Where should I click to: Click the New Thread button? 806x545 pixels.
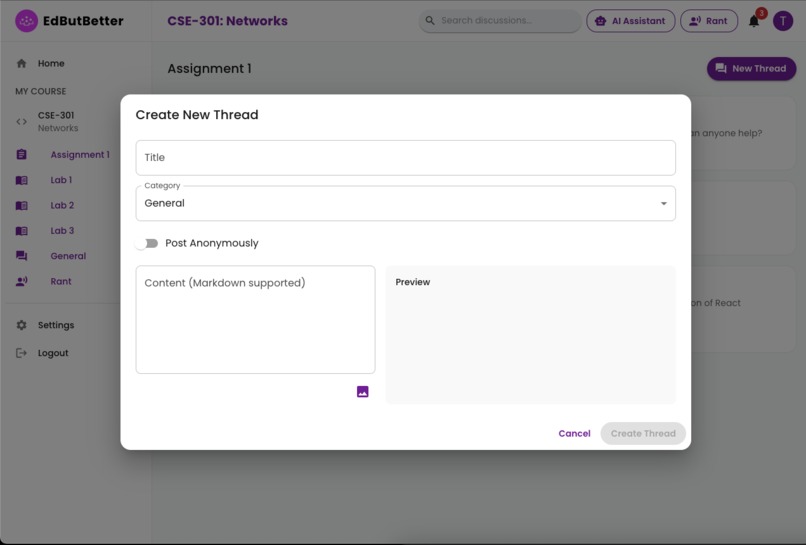pos(751,68)
